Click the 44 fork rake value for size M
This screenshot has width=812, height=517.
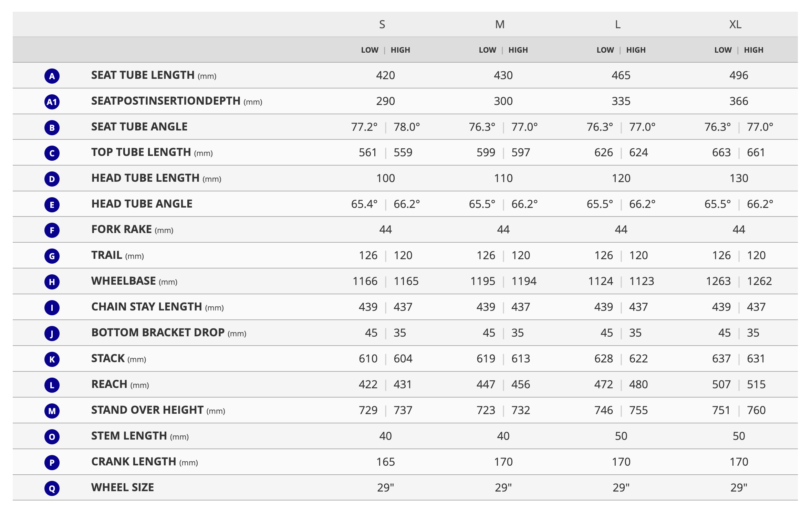503,230
